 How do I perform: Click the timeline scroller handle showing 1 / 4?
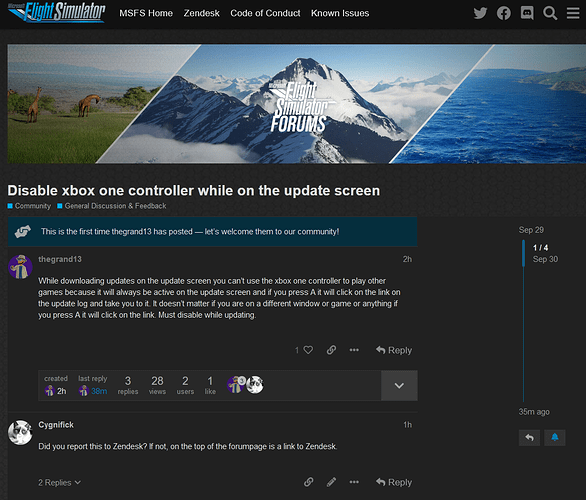click(540, 253)
